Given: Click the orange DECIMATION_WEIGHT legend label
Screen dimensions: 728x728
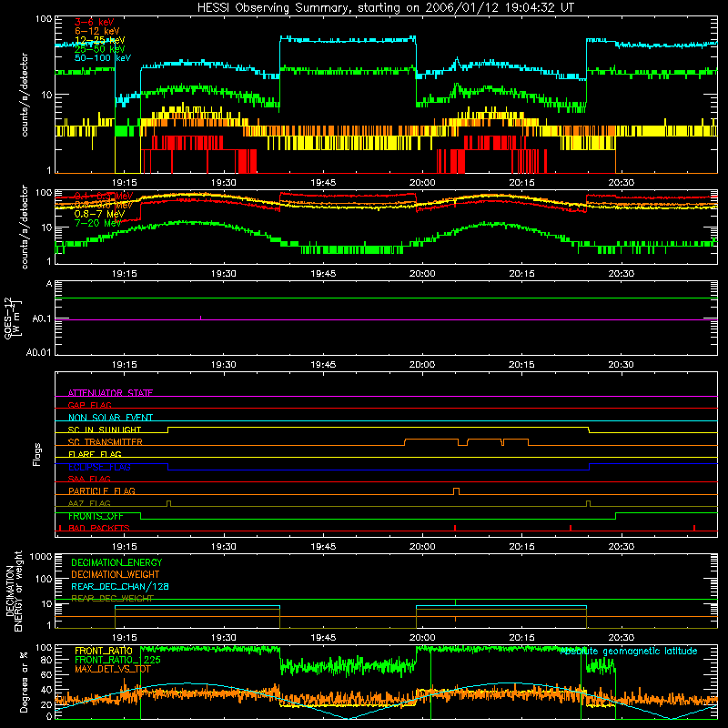Looking at the screenshot, I should coord(116,575).
